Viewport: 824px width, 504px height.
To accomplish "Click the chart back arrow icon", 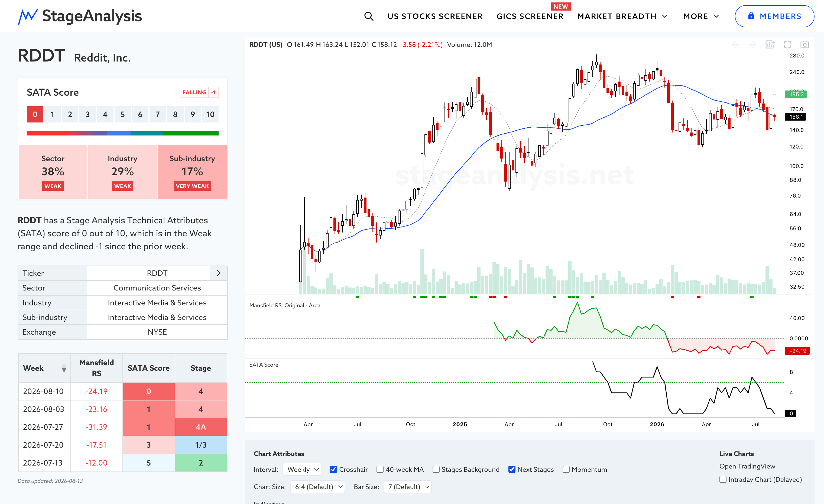I will pos(735,44).
